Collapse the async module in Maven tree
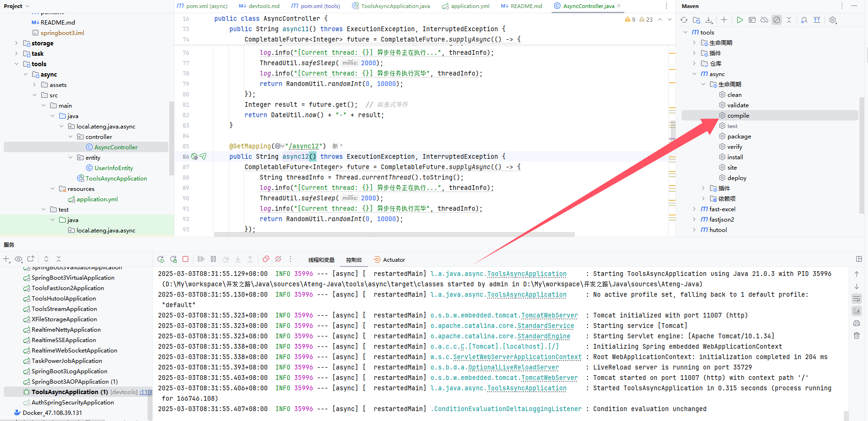This screenshot has width=868, height=421. tap(694, 74)
